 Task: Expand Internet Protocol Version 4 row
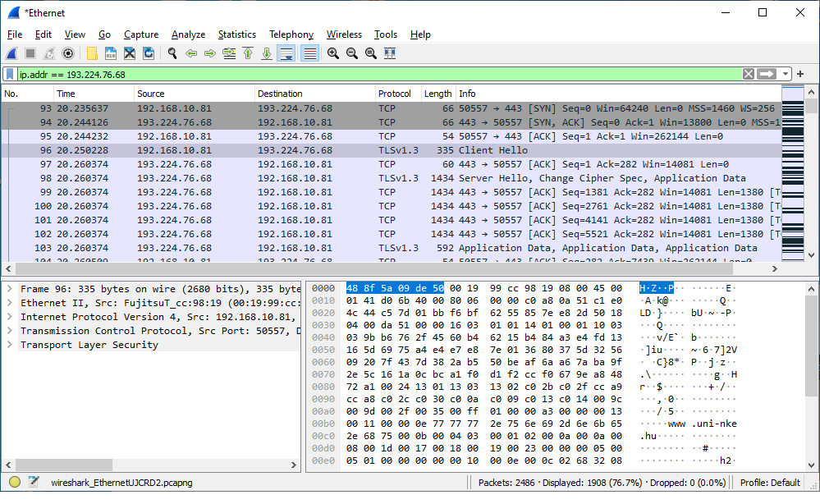[9, 317]
